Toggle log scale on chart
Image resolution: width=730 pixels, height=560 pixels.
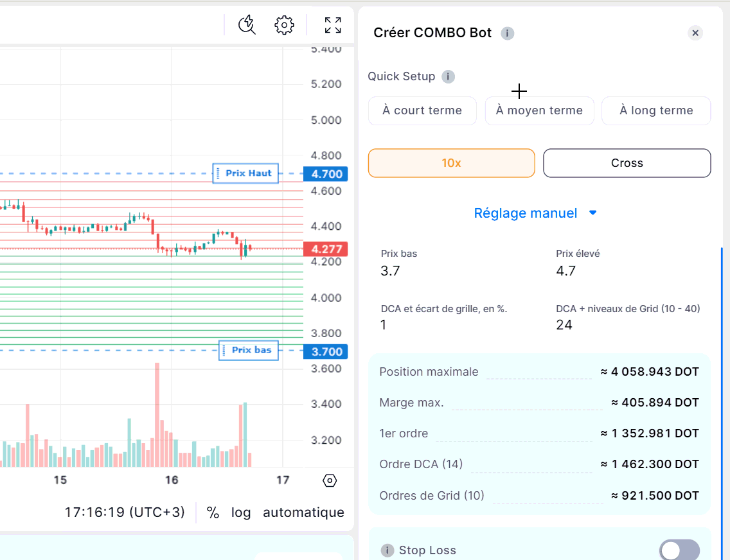241,512
